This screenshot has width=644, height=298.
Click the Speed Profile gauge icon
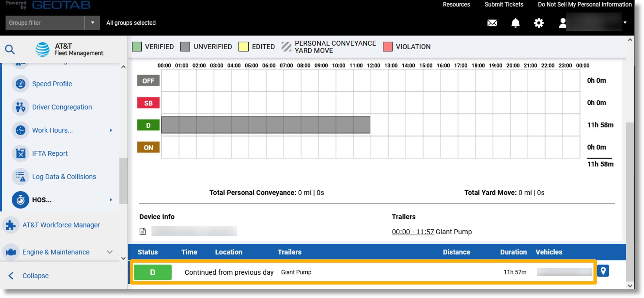click(20, 84)
